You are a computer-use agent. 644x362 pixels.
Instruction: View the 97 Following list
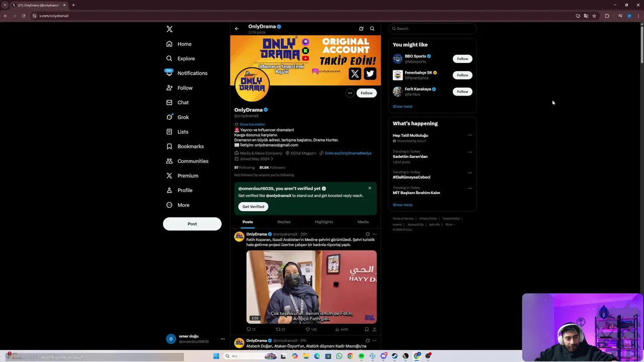[245, 167]
